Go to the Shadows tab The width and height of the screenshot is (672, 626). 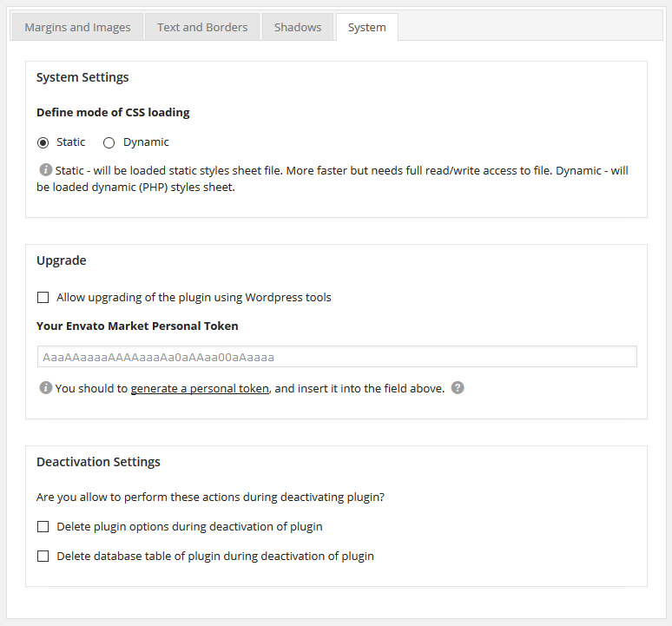coord(298,27)
